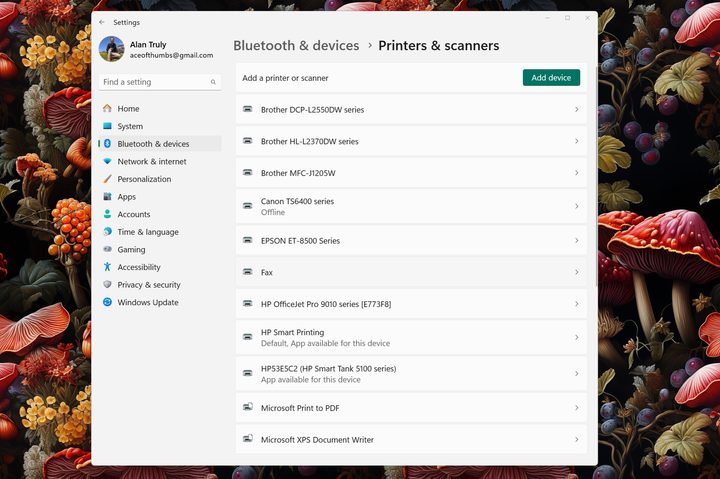
Task: Open EPSON ET-8500 Series chevron
Action: (577, 240)
